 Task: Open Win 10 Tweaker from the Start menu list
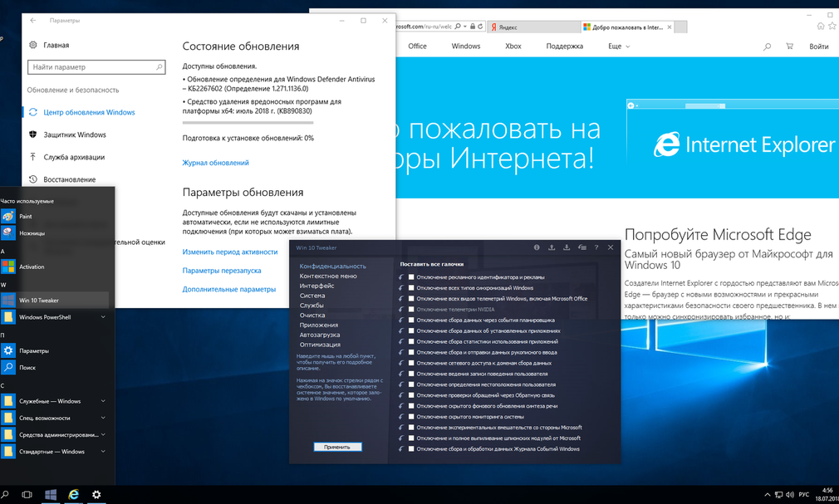(x=55, y=300)
